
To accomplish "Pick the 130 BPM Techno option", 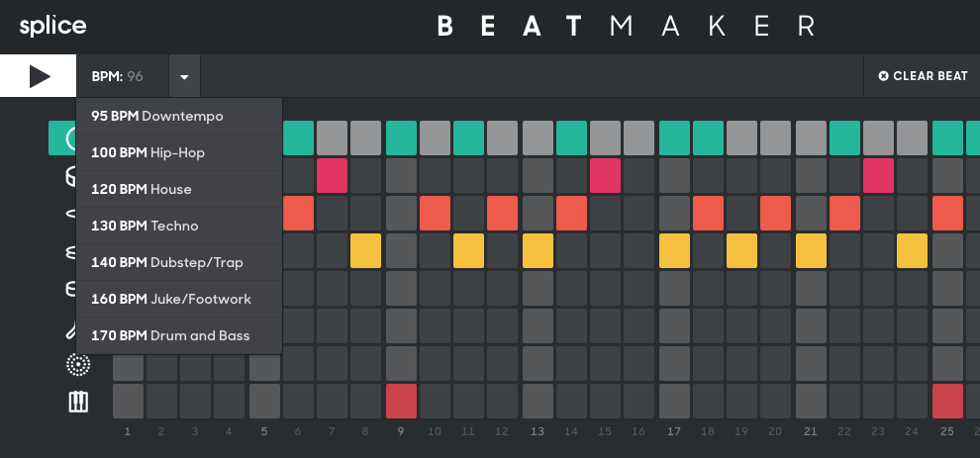I will pyautogui.click(x=179, y=226).
